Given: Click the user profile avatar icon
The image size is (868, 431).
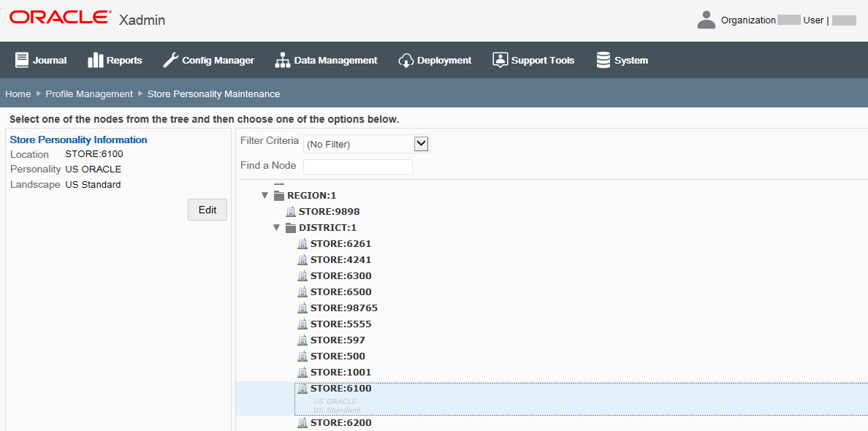Looking at the screenshot, I should [707, 20].
